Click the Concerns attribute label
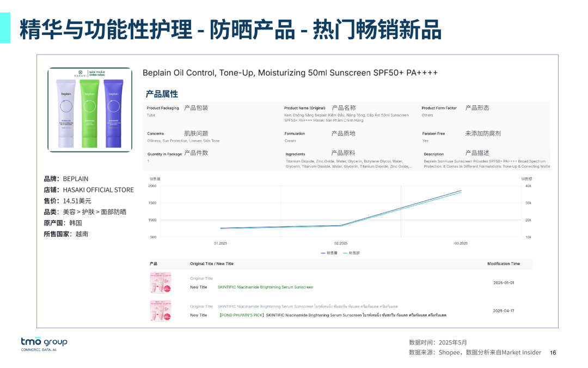Screen dimensions: 588x368 coord(155,134)
